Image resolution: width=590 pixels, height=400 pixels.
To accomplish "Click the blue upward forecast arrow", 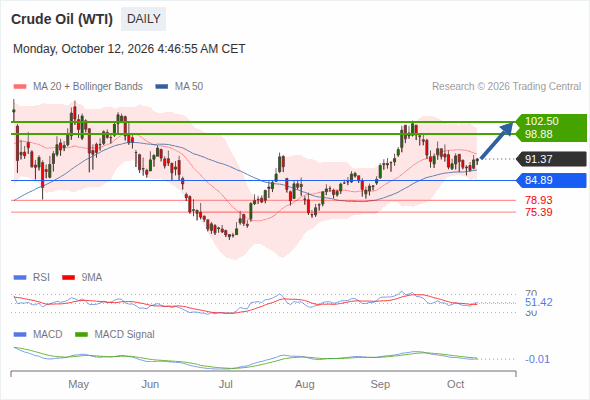I will tap(497, 140).
